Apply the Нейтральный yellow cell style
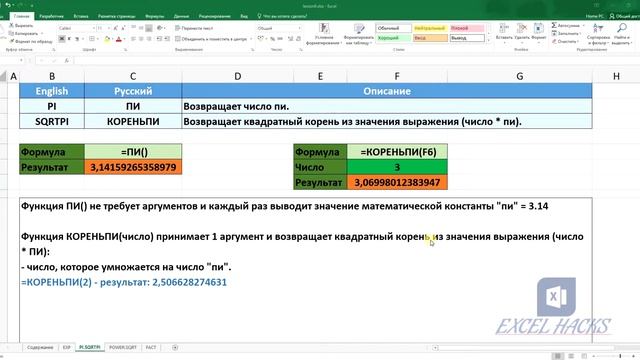640x360 pixels. pyautogui.click(x=430, y=29)
